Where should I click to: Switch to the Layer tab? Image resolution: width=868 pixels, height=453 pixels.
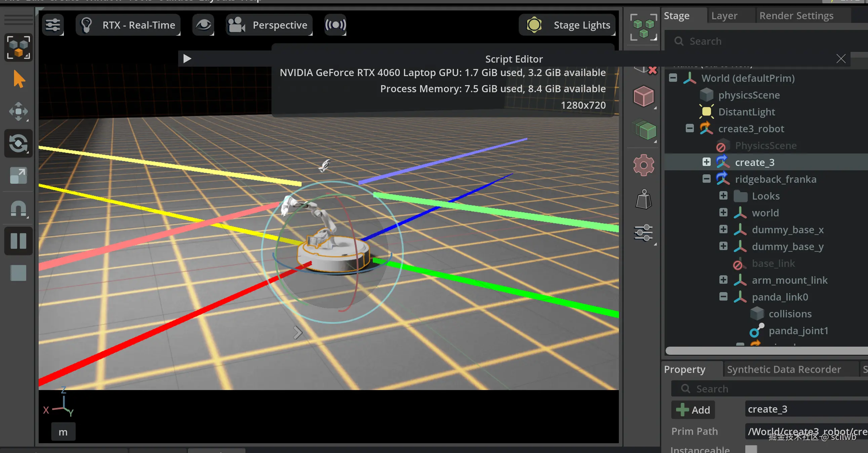[x=724, y=16]
